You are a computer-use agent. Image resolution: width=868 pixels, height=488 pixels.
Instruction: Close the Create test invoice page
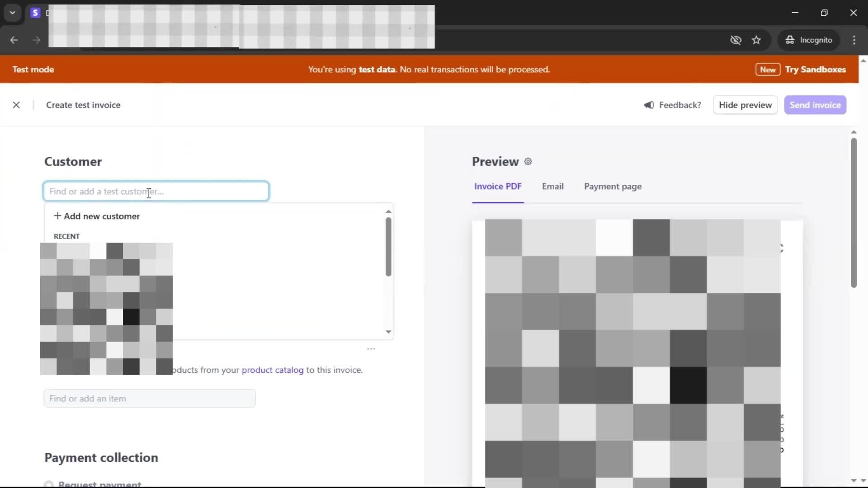pos(16,105)
